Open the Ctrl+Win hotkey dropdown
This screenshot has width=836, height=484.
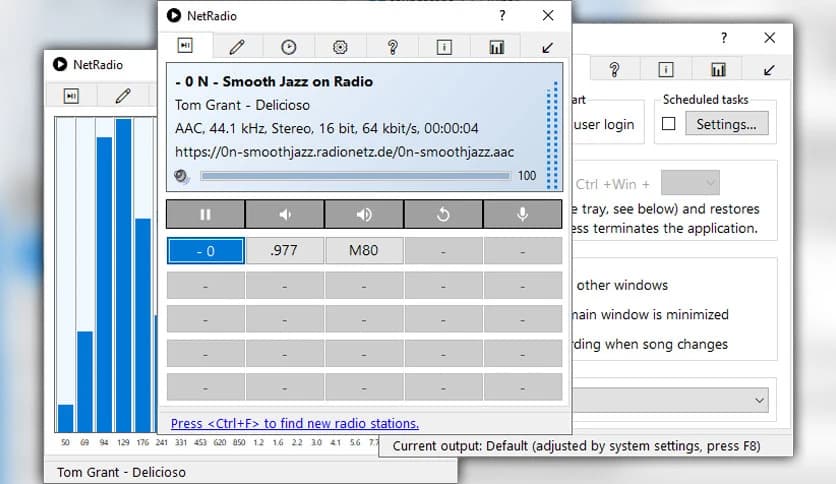click(x=690, y=183)
